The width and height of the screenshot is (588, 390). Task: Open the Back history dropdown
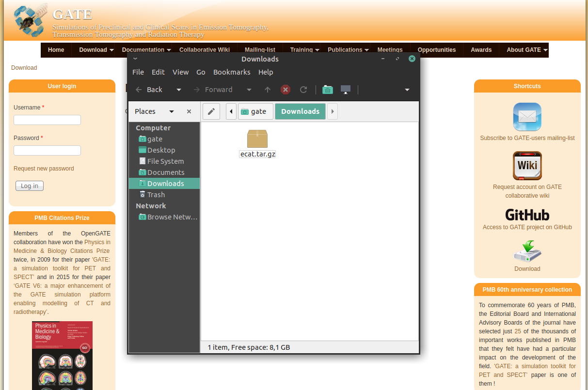(x=179, y=90)
